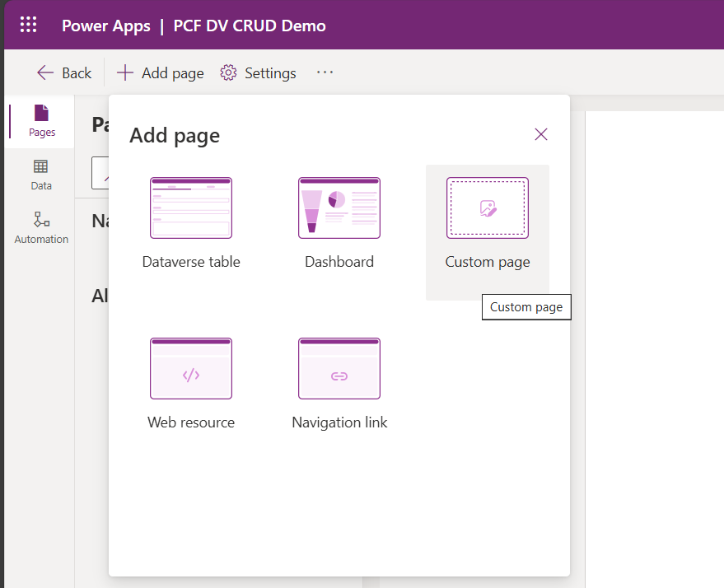Choose the Custom page tile icon
The image size is (724, 588).
[x=488, y=208]
